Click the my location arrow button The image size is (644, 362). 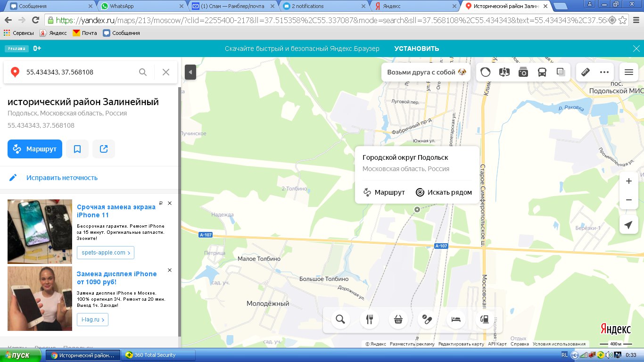pyautogui.click(x=629, y=225)
